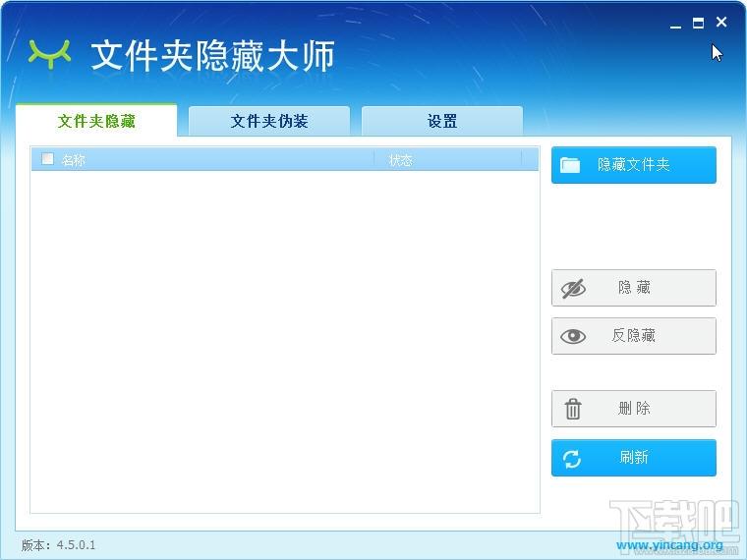Tick the select-all checkbox beside 名称
Image resolution: width=747 pixels, height=560 pixels.
coord(47,158)
